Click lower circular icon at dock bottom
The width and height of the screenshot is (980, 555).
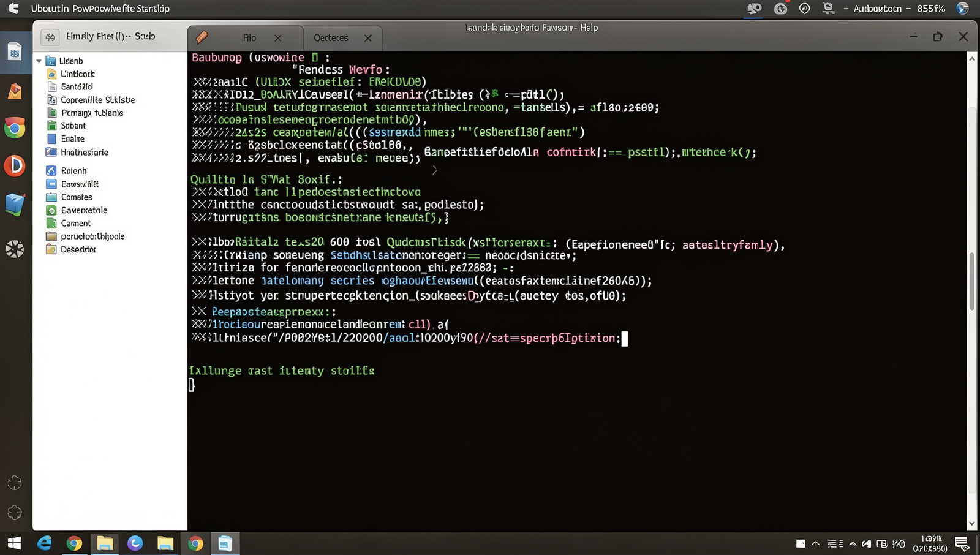pyautogui.click(x=15, y=513)
